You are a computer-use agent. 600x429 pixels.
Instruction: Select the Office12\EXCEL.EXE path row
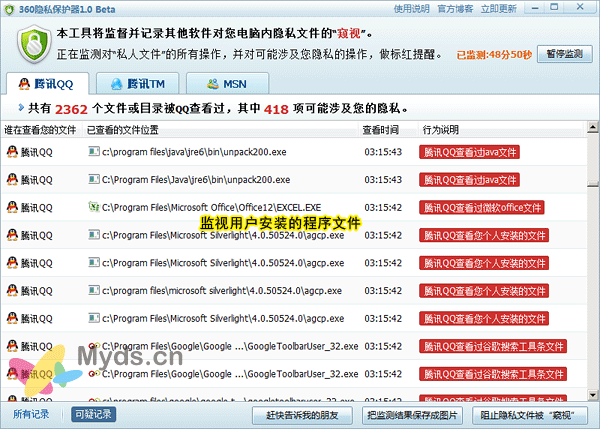(x=211, y=207)
